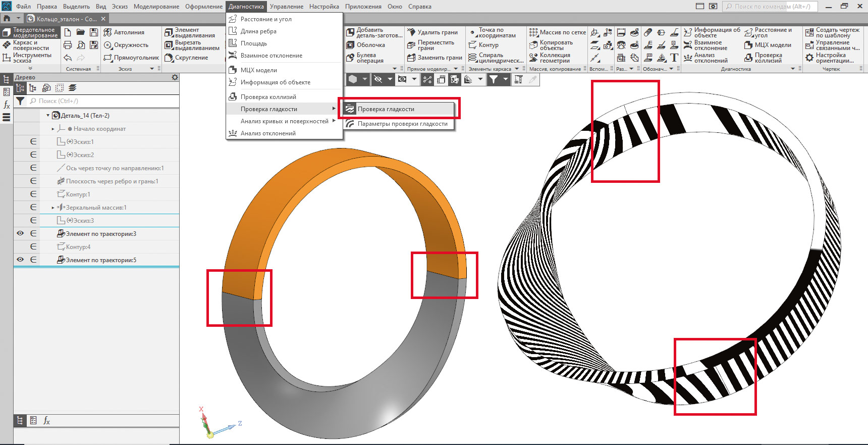Choose Параметры проверки гладкости
Image resolution: width=868 pixels, height=445 pixels.
click(x=399, y=124)
